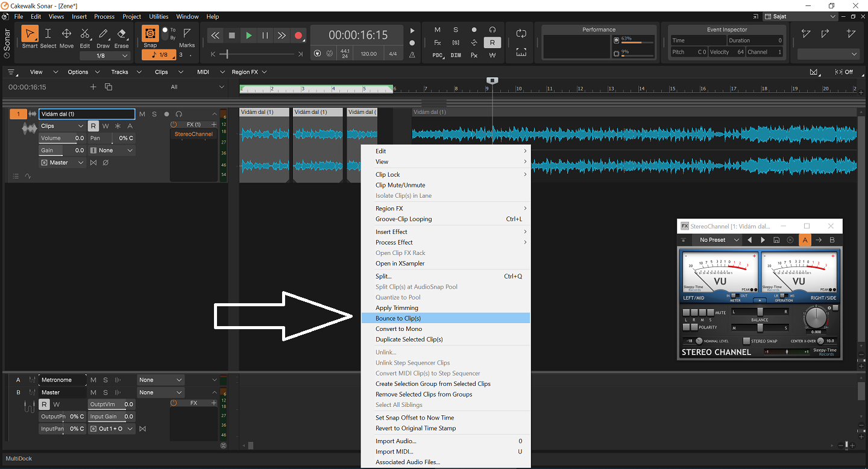Open the No Preset dropdown in plugin

tap(719, 240)
